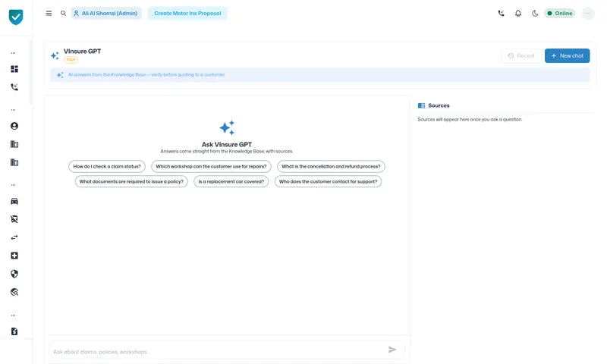The width and height of the screenshot is (607, 364).
Task: Open the first building icon in the sidebar
Action: [14, 144]
